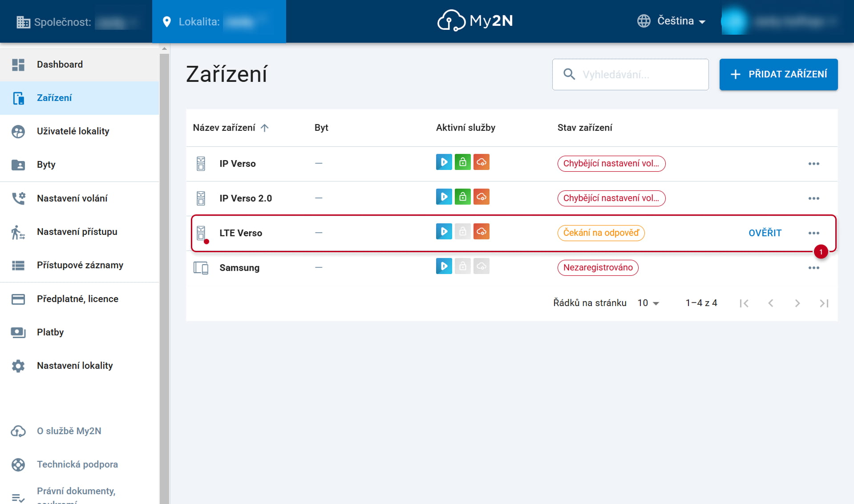Open Nastavení volání settings
Viewport: 854px width, 504px height.
coord(79,198)
